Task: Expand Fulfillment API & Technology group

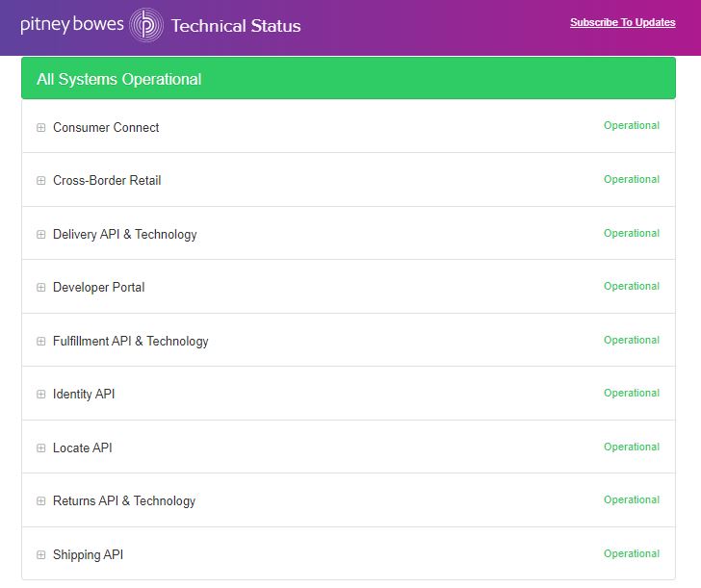Action: 40,342
